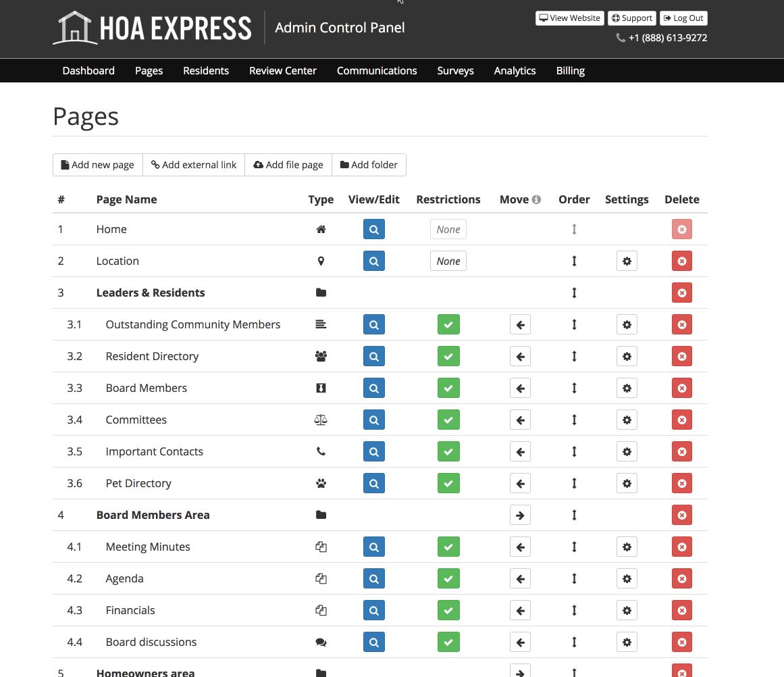Click Add new page button
The image size is (784, 677).
(x=97, y=165)
